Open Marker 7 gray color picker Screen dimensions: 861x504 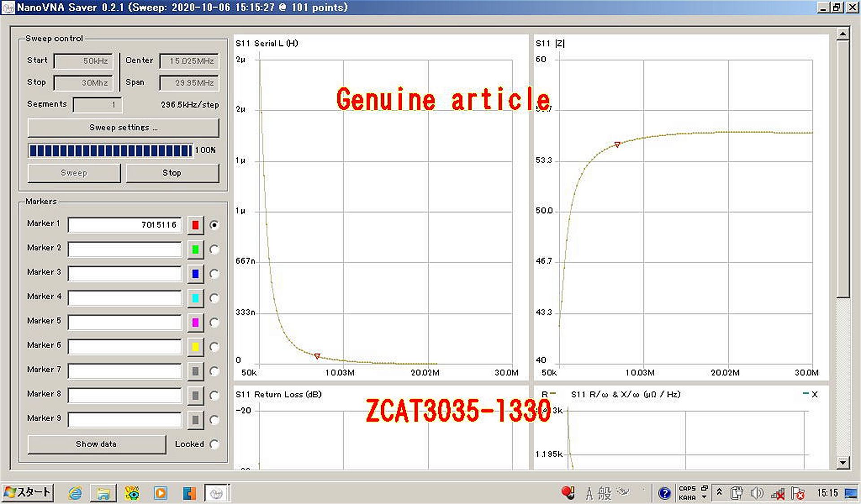[x=195, y=371]
